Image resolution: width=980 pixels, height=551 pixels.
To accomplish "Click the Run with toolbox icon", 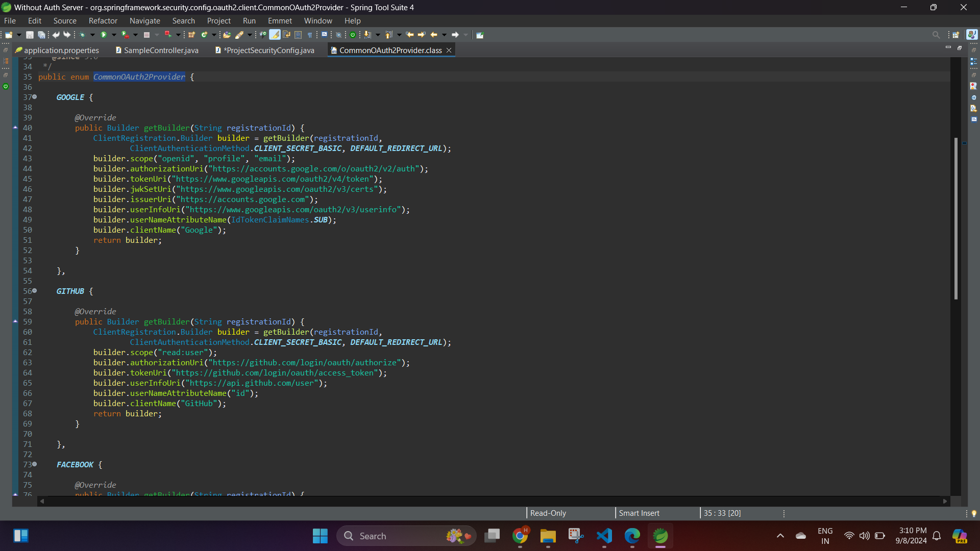I will tap(125, 35).
